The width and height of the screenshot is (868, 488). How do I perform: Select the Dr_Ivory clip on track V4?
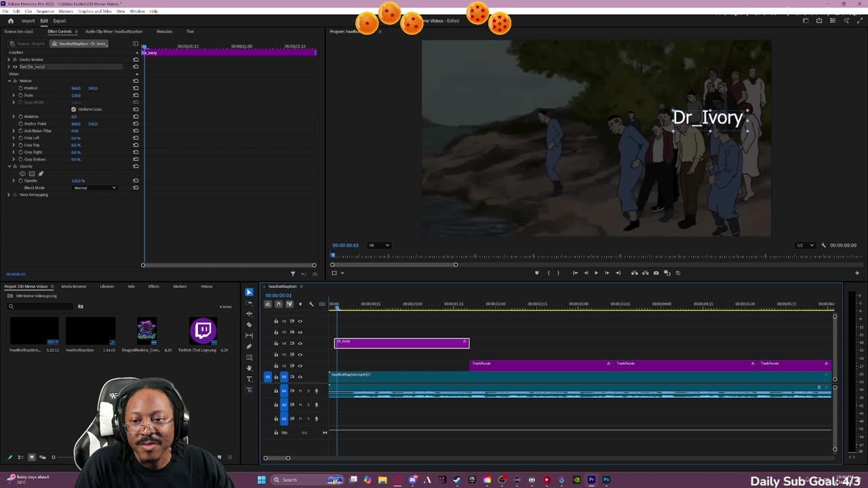(401, 343)
